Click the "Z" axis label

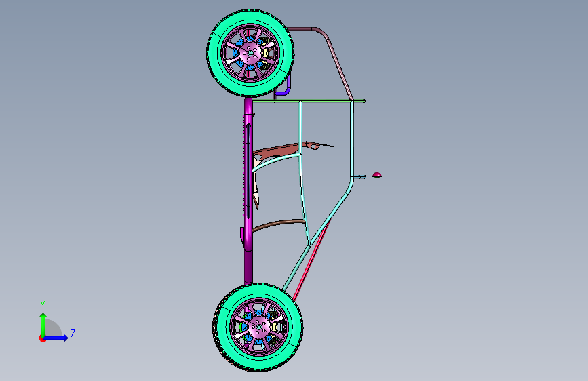73,334
